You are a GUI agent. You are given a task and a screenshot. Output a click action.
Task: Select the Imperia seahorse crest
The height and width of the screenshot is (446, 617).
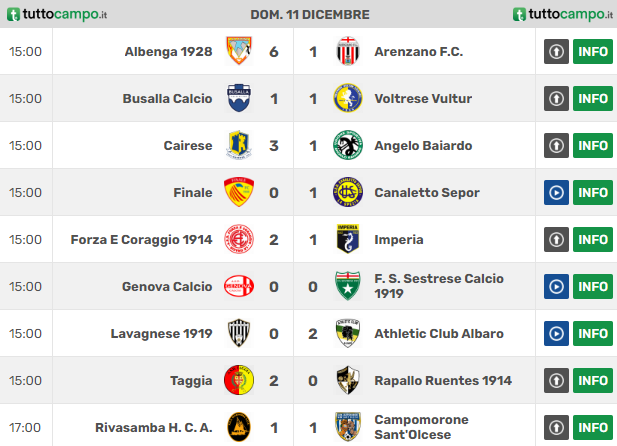(x=348, y=239)
